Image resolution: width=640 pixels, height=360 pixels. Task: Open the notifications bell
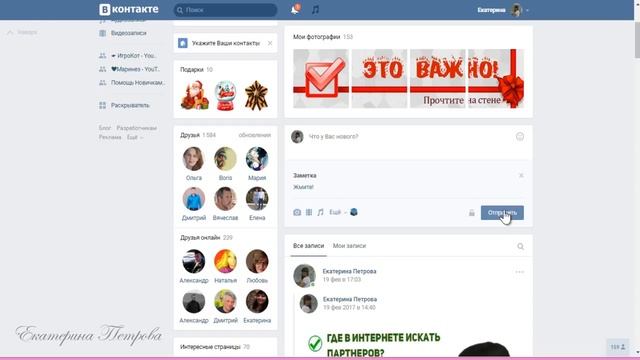coord(295,9)
